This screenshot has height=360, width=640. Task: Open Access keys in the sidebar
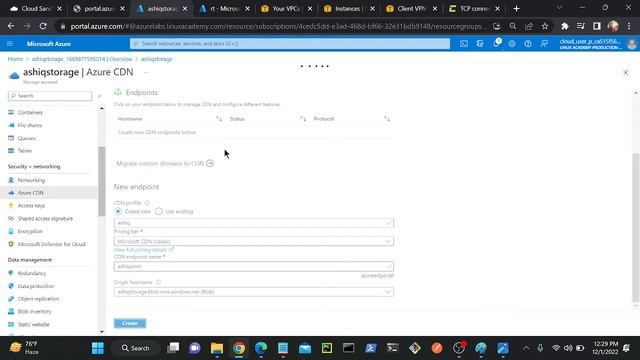pyautogui.click(x=31, y=206)
